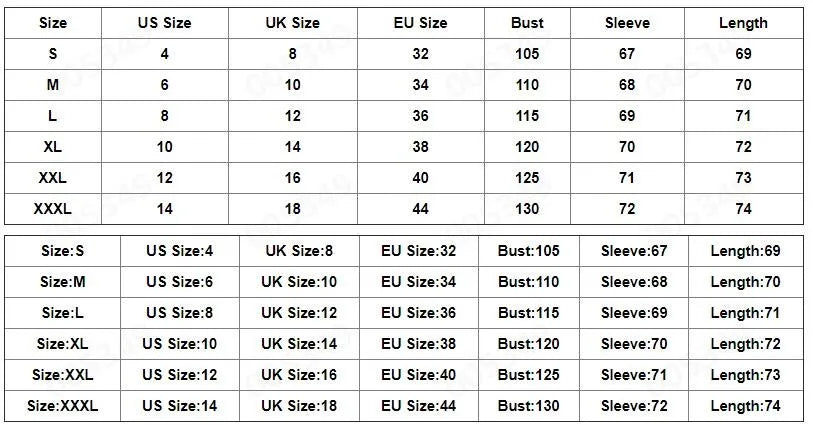The image size is (813, 425).
Task: Click the "US Size" column header
Action: coord(165,23)
